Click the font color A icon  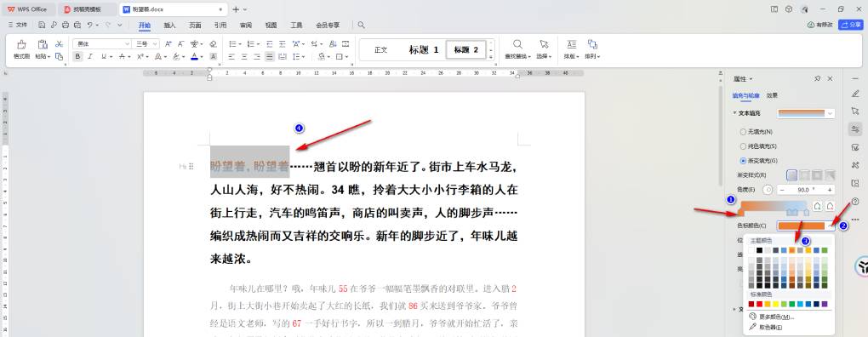(x=194, y=56)
